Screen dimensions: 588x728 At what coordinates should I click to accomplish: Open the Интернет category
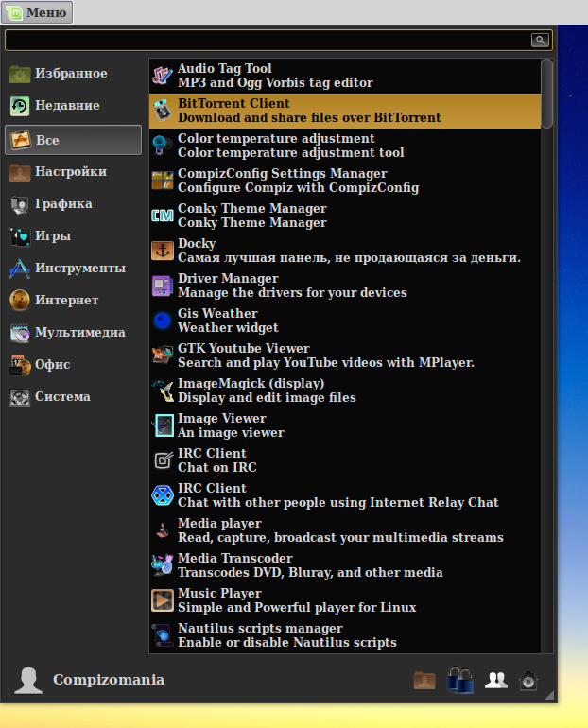coord(74,301)
